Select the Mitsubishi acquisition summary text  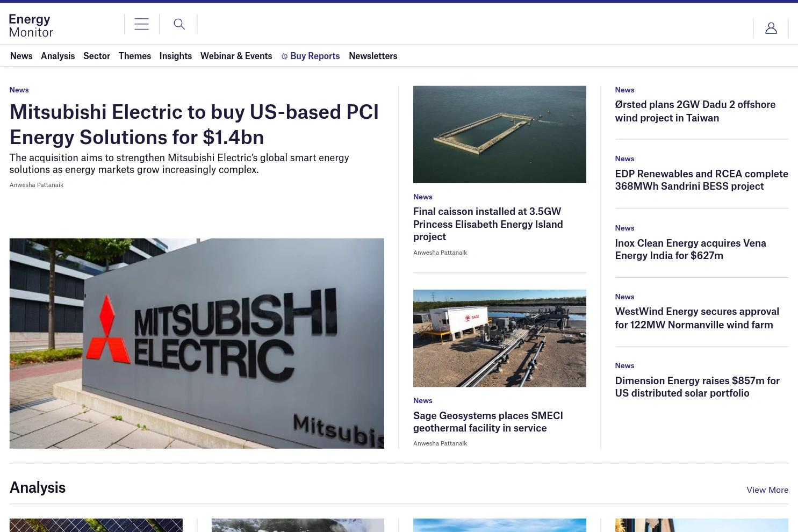coord(179,163)
